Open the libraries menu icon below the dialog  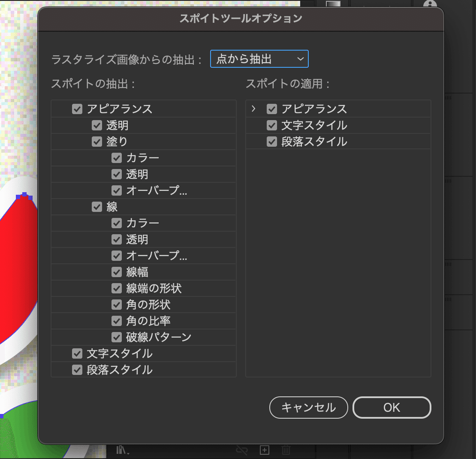click(x=123, y=450)
